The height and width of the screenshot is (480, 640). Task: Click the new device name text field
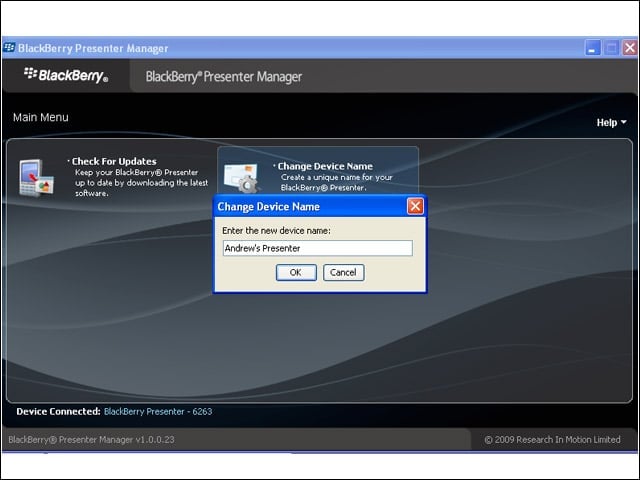pyautogui.click(x=318, y=248)
